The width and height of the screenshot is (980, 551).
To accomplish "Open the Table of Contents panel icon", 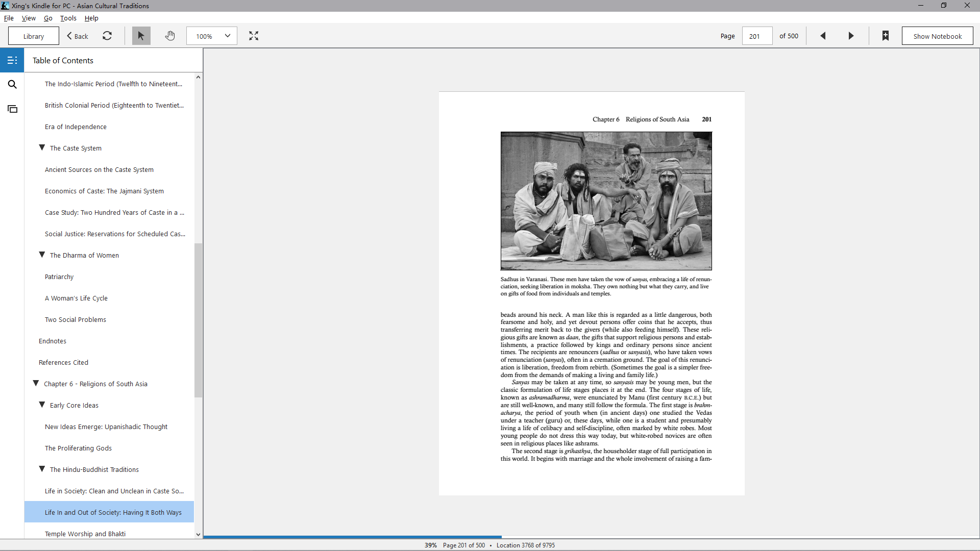I will [x=12, y=60].
